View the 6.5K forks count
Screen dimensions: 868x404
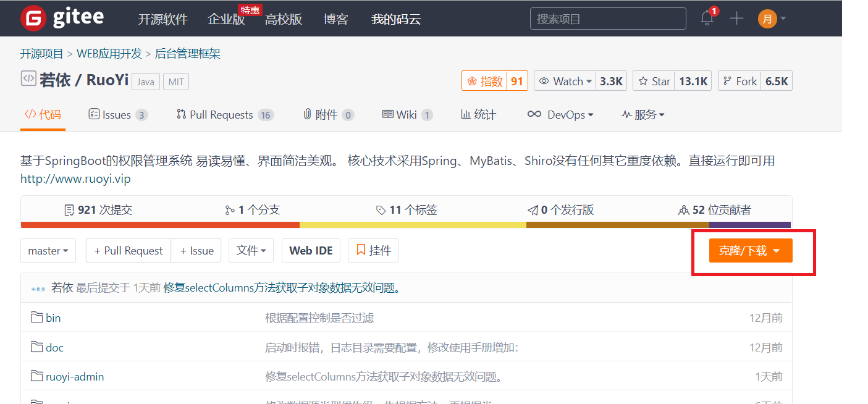coord(777,81)
